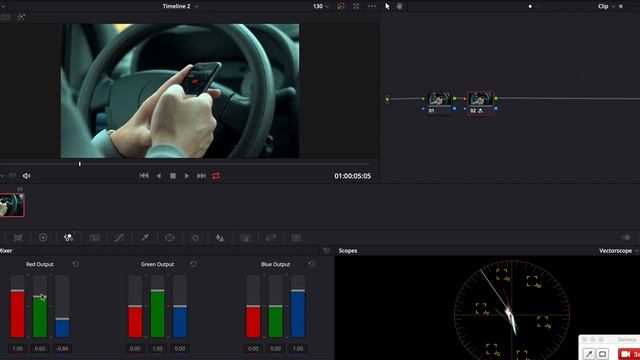
Task: Open the Vectorscope scope type dropdown
Action: 618,251
